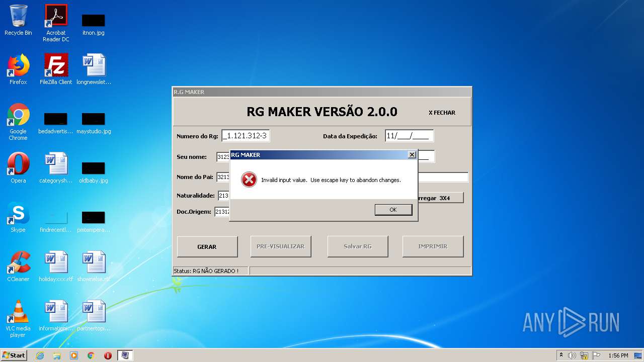Viewport: 644px width, 362px height.
Task: Click the Carregar 3X4 button
Action: [x=440, y=198]
